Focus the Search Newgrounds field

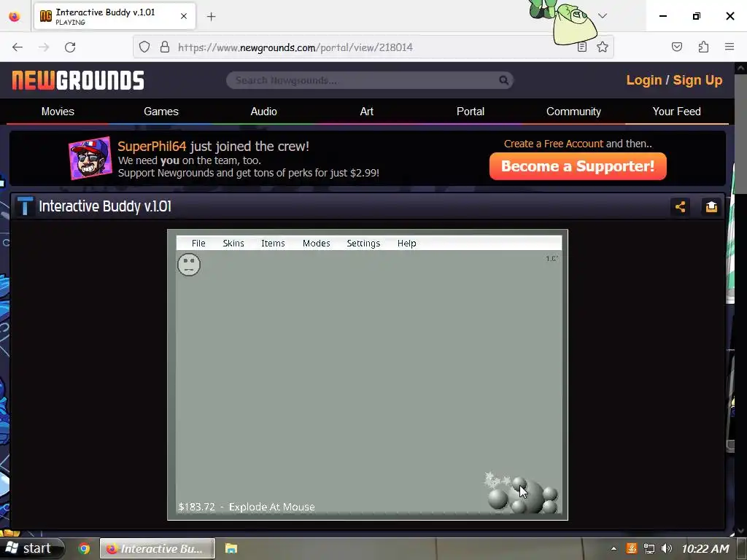pyautogui.click(x=370, y=80)
